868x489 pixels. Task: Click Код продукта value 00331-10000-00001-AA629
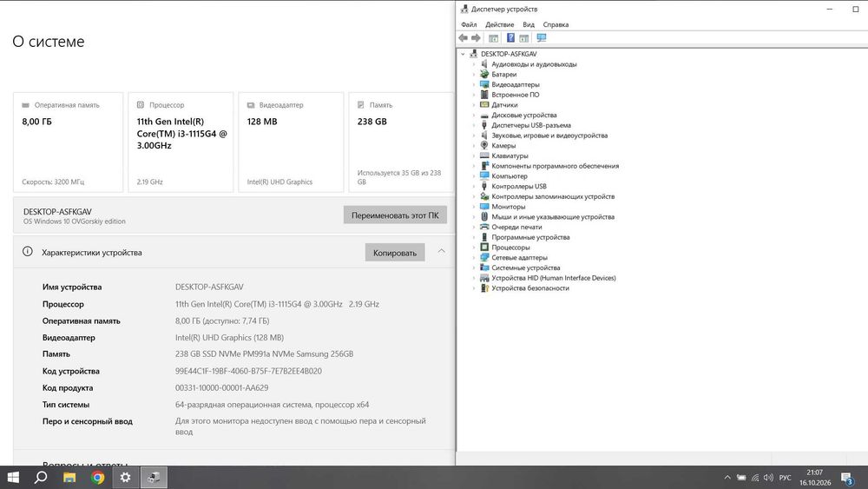tap(221, 387)
